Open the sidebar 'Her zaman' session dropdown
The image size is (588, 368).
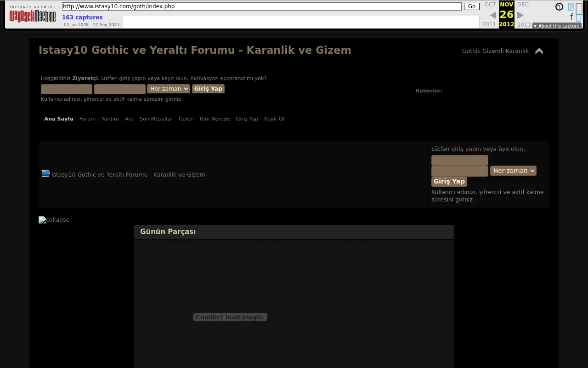(x=513, y=171)
